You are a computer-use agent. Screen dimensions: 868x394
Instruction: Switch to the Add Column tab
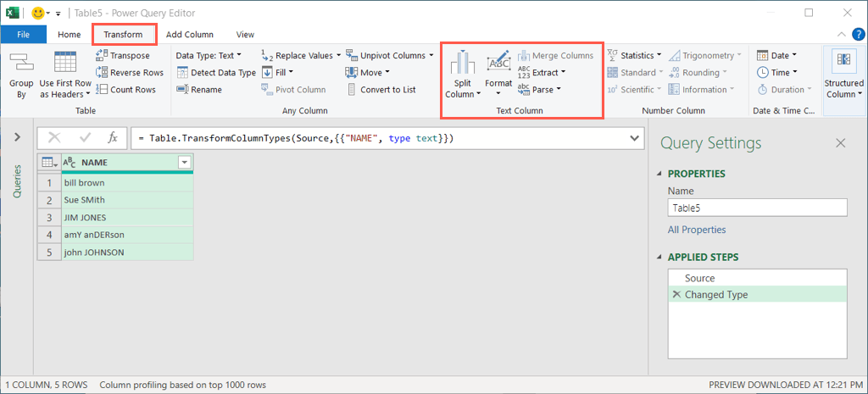[189, 34]
